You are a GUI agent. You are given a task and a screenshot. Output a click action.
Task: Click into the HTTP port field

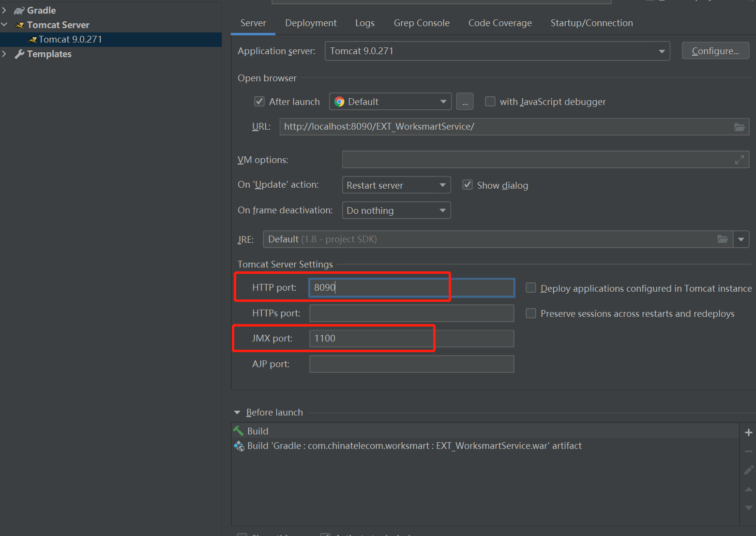[411, 287]
